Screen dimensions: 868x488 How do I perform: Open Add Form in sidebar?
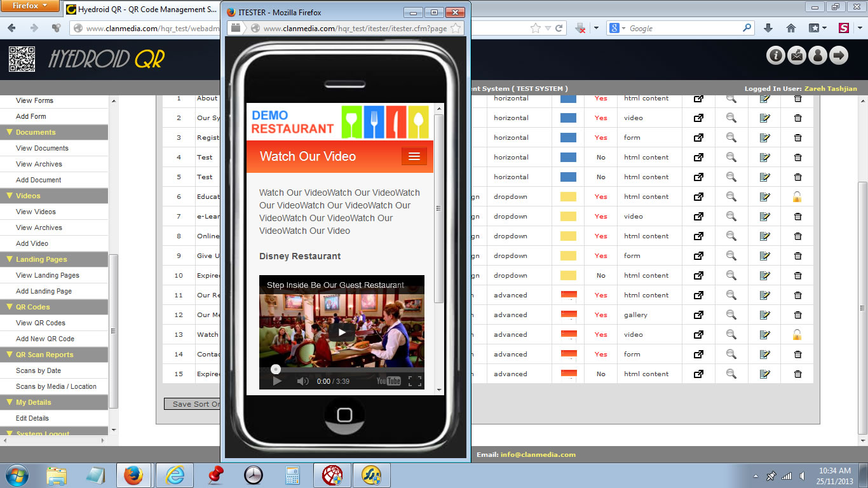[x=31, y=116]
